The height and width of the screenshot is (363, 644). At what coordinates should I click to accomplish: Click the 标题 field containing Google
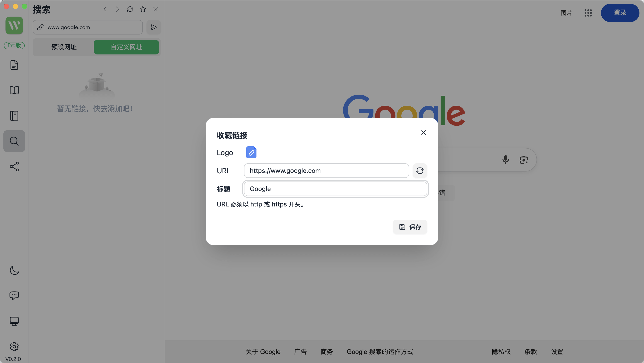click(336, 189)
